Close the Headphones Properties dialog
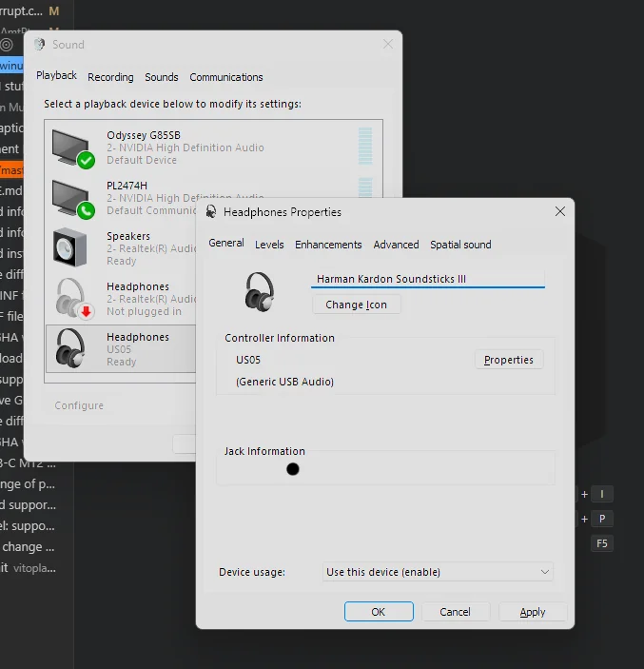This screenshot has height=669, width=644. pos(560,211)
